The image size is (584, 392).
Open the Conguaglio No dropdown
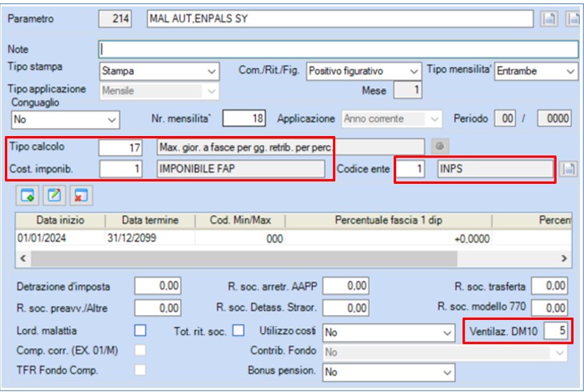[65, 120]
